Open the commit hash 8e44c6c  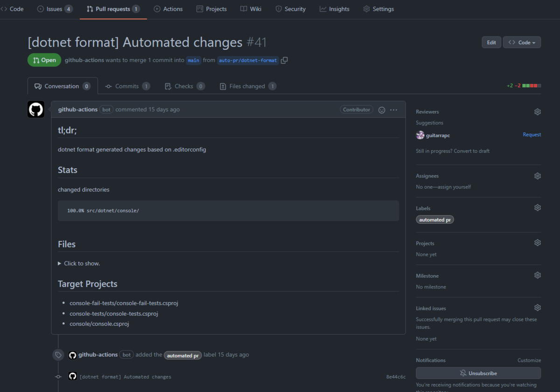tap(396, 377)
